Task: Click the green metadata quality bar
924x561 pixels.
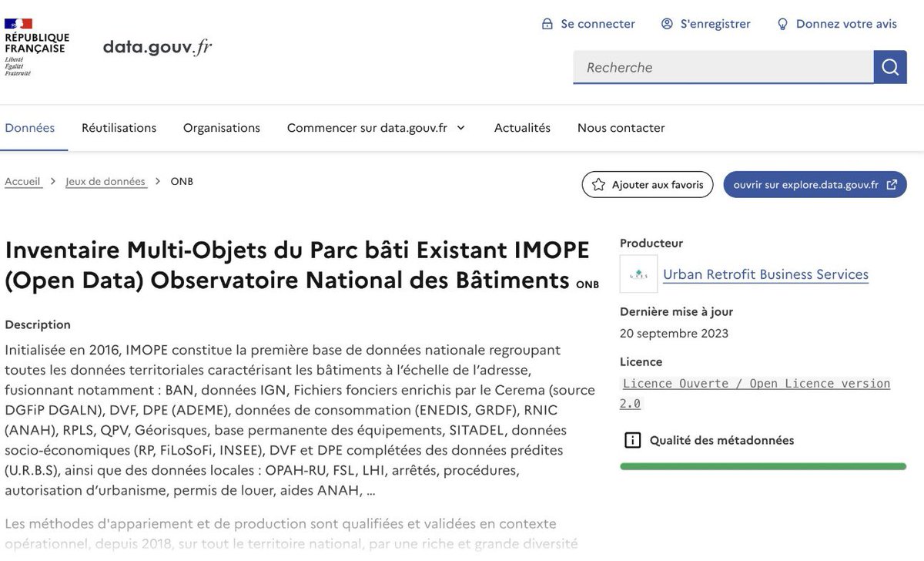Action: tap(762, 465)
